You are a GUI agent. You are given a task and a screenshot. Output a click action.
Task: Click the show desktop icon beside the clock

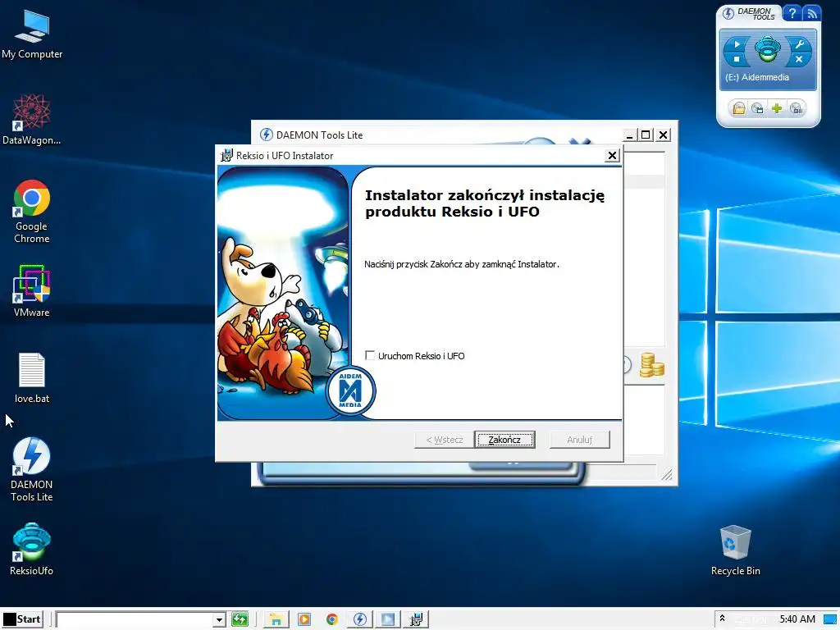coord(830,620)
